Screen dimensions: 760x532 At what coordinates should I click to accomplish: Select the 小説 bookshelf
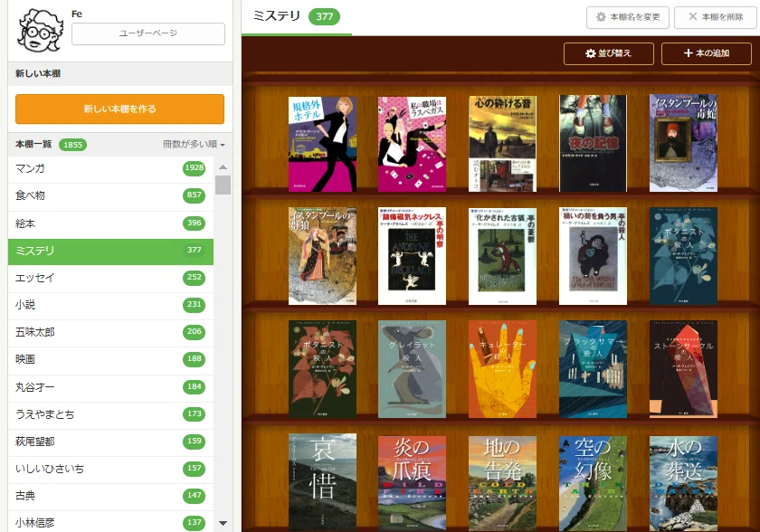110,305
